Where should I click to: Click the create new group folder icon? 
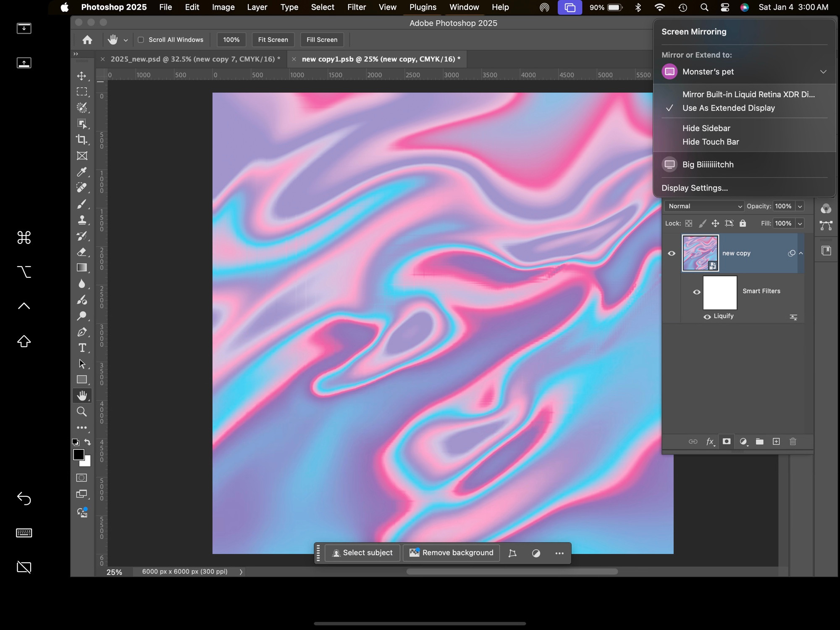[760, 441]
